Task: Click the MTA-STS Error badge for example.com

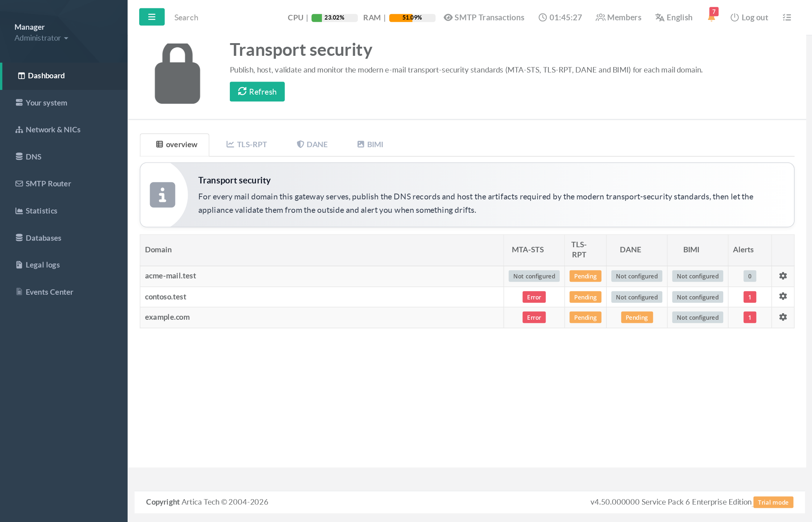Action: point(534,318)
